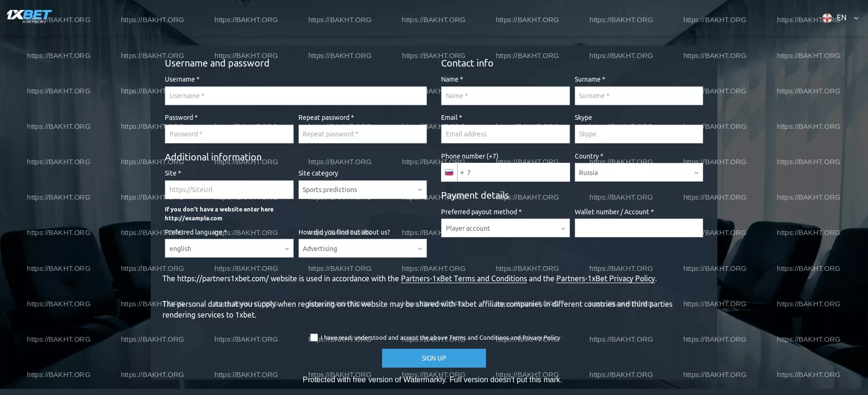Open How did you find out dropdown
868x395 pixels.
pos(362,249)
